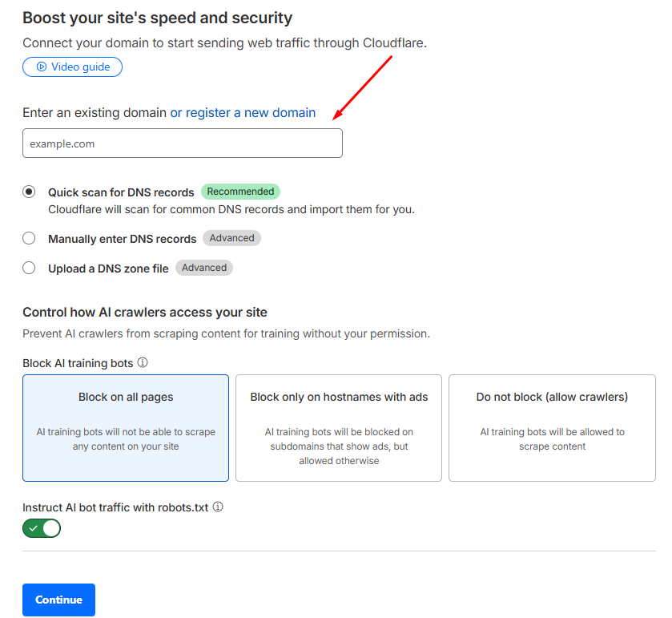
Task: Click the Quick scan for DNS records label
Action: pos(121,192)
